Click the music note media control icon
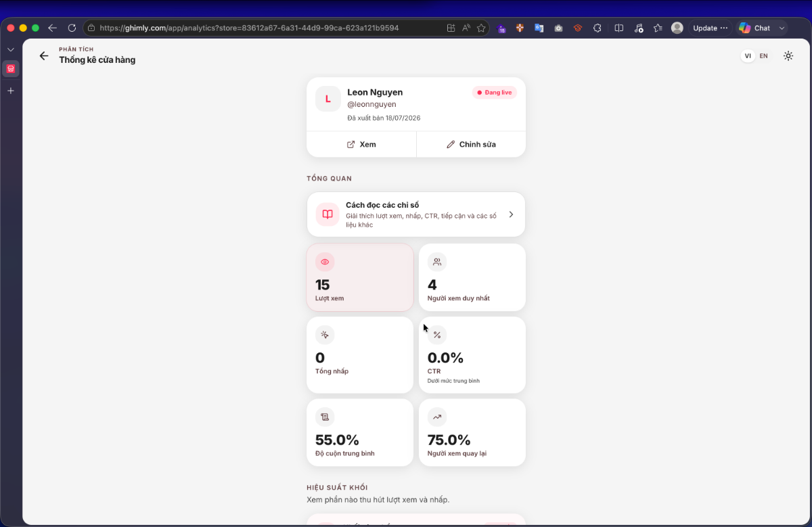 tap(639, 28)
